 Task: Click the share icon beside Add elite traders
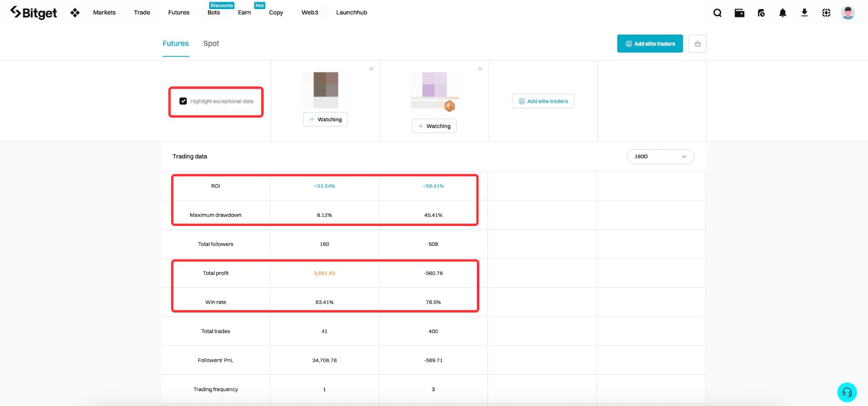pos(698,44)
